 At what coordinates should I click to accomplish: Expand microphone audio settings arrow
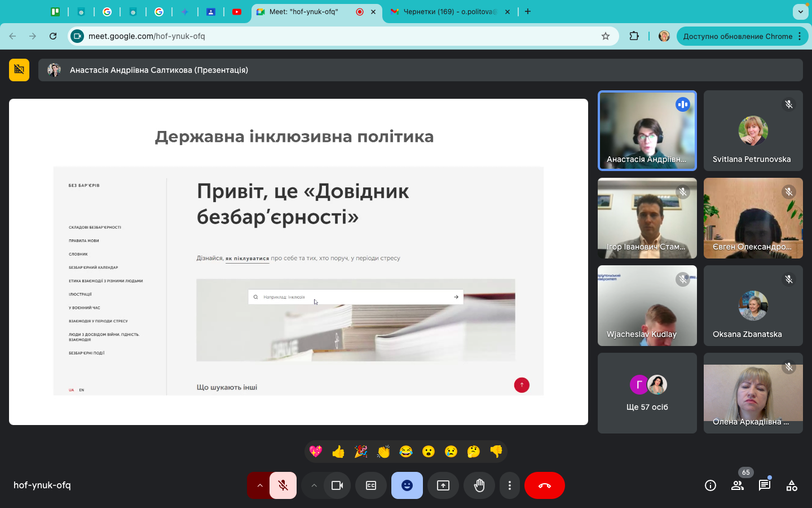259,485
